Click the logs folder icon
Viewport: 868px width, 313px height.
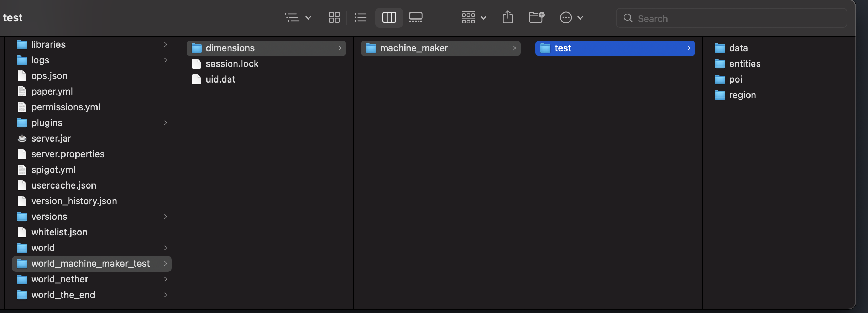pos(22,60)
